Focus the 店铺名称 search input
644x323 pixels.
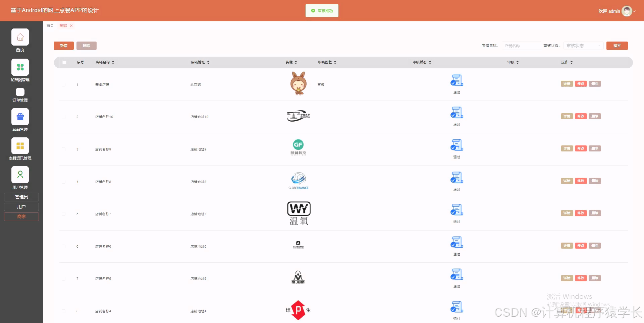click(x=522, y=46)
